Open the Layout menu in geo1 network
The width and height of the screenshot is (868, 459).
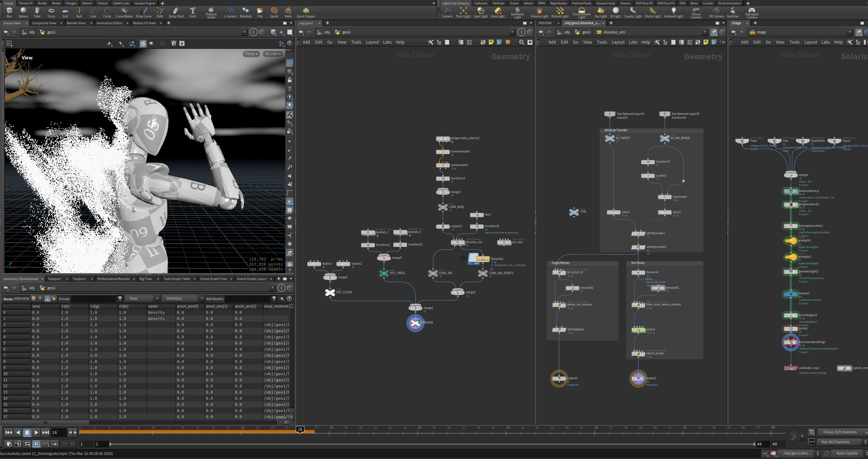pyautogui.click(x=372, y=42)
